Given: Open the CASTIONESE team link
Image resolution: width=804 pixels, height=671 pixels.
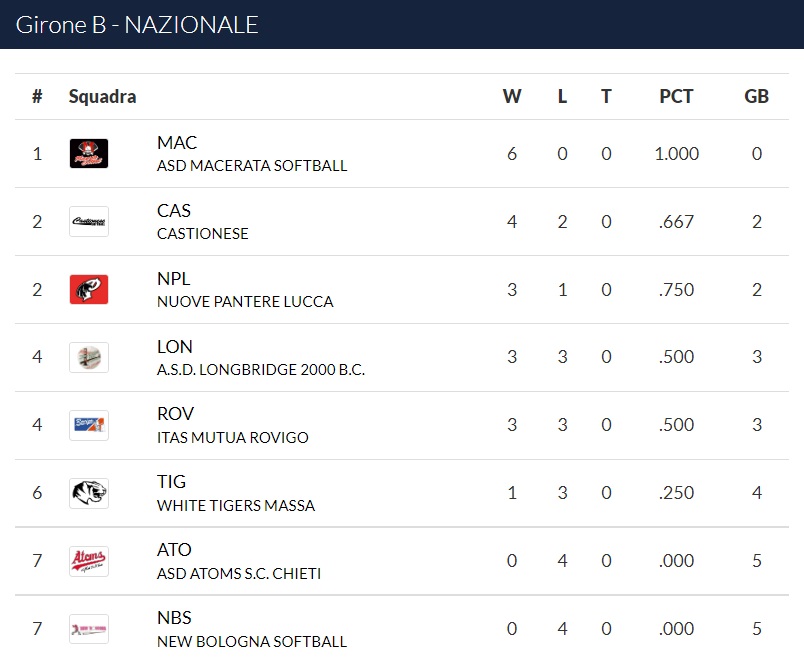Looking at the screenshot, I should tap(203, 234).
